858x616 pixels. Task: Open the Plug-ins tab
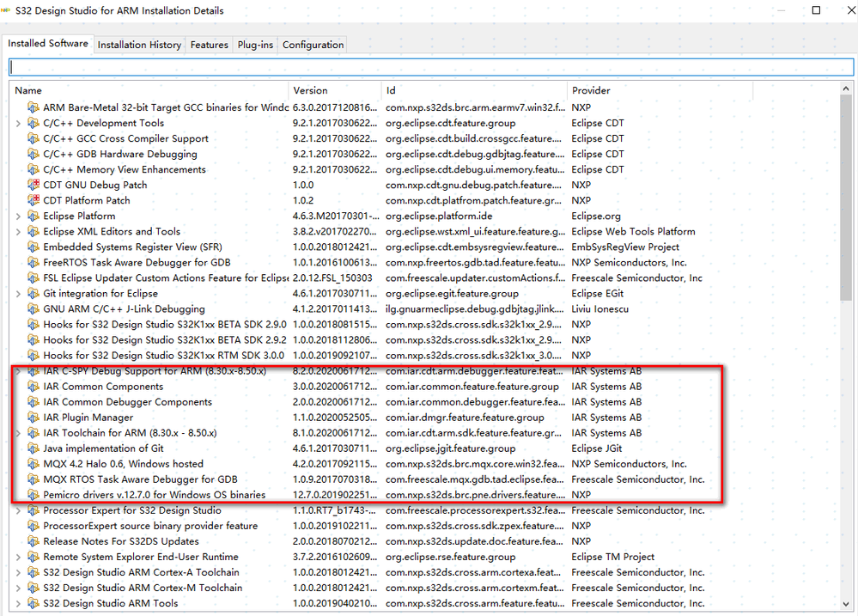point(255,45)
